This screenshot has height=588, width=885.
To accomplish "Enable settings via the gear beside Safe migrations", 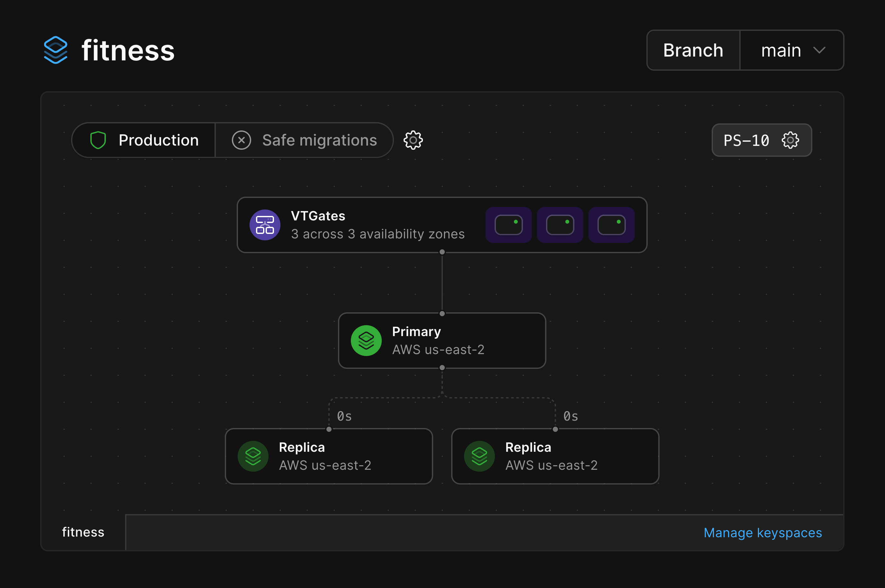I will (x=413, y=140).
